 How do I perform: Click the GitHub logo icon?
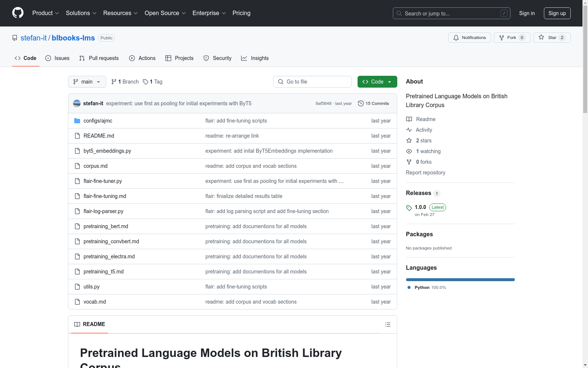point(18,13)
